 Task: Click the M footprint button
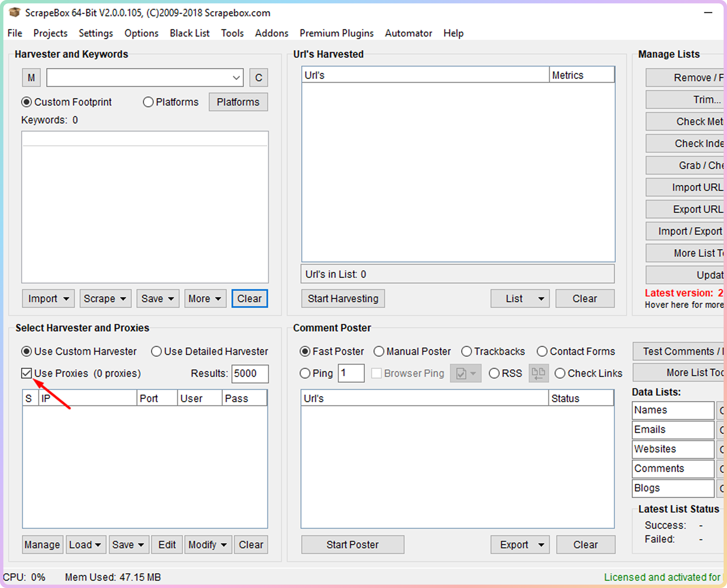pyautogui.click(x=31, y=78)
